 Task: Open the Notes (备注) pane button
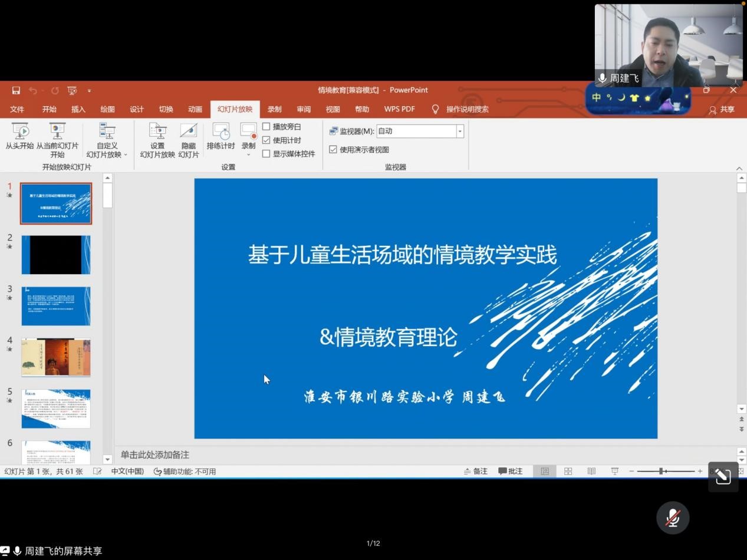[x=476, y=471]
